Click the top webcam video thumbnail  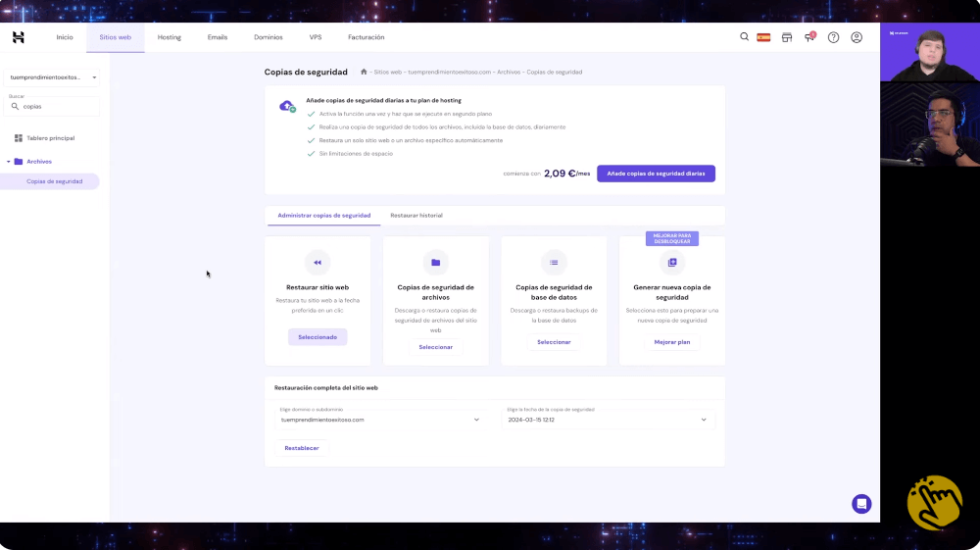930,53
